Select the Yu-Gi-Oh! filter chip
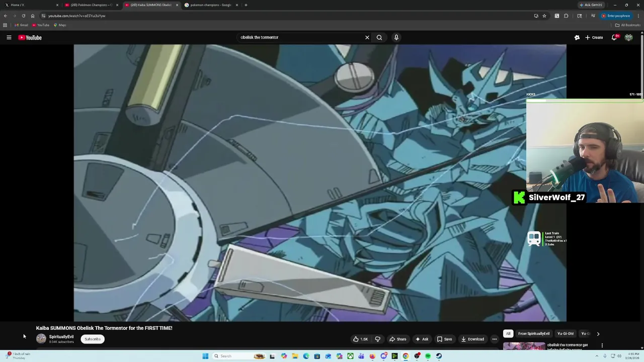 coord(566,333)
